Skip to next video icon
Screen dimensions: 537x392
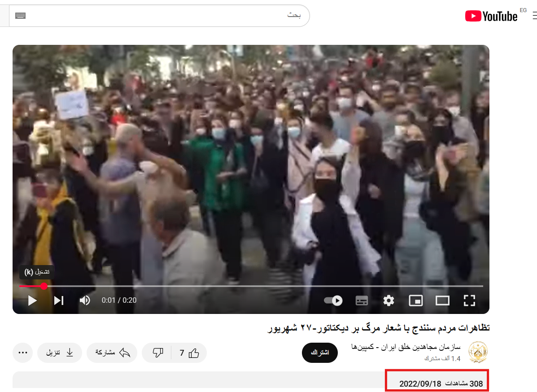[59, 301]
